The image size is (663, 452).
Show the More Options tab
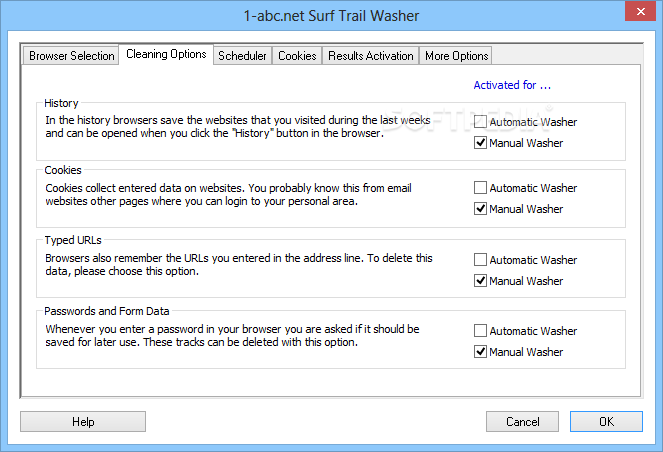(456, 56)
